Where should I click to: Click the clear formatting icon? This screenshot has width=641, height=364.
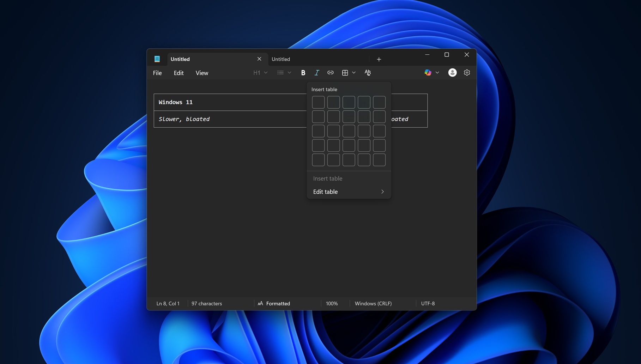pyautogui.click(x=368, y=73)
